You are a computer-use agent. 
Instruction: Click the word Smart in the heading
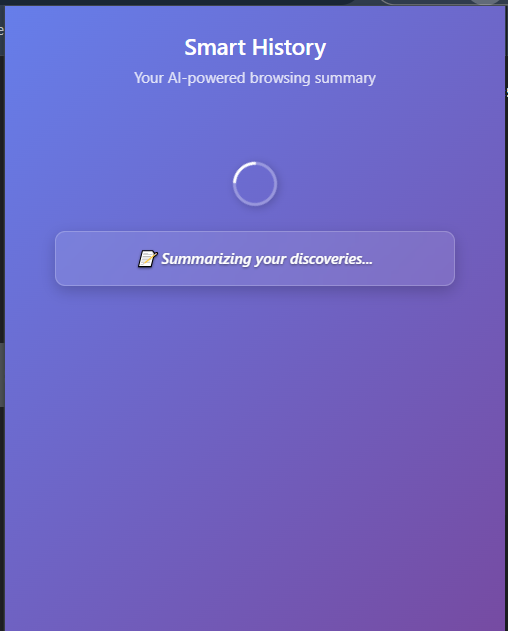point(215,47)
